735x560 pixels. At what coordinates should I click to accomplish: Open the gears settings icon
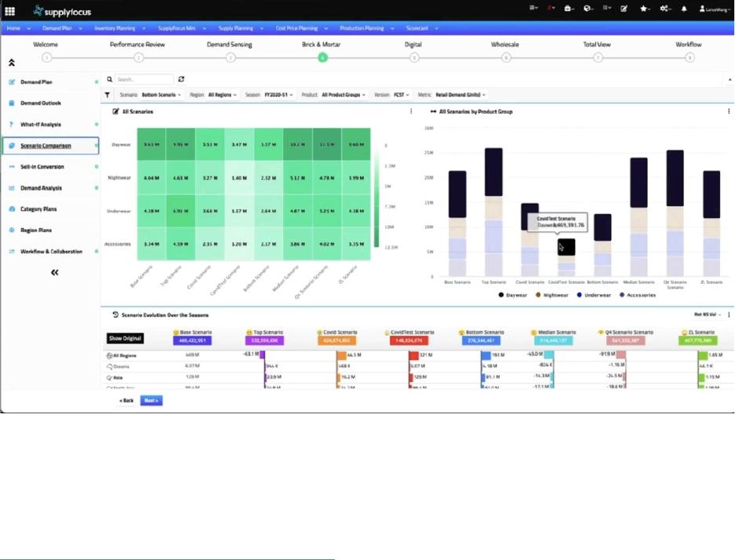664,9
